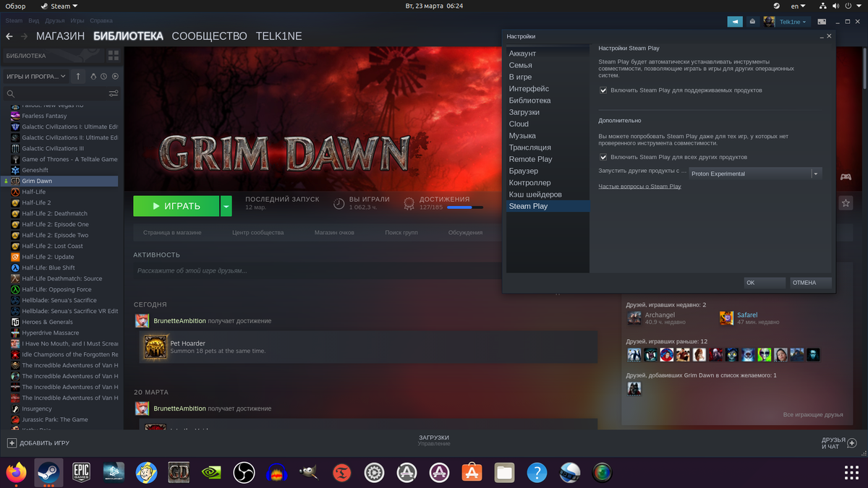The height and width of the screenshot is (488, 868).
Task: Click the plus icon for Add a Game
Action: coord(12,442)
